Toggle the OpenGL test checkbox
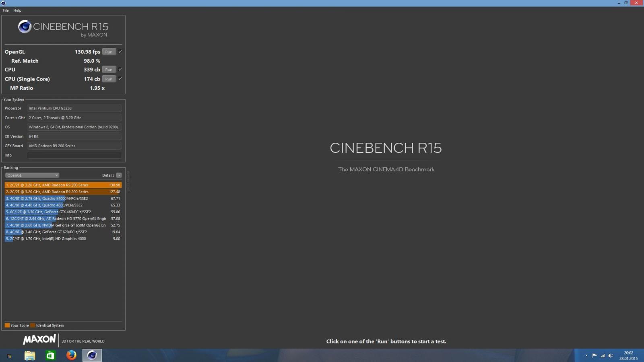This screenshot has height=362, width=644. coord(120,51)
